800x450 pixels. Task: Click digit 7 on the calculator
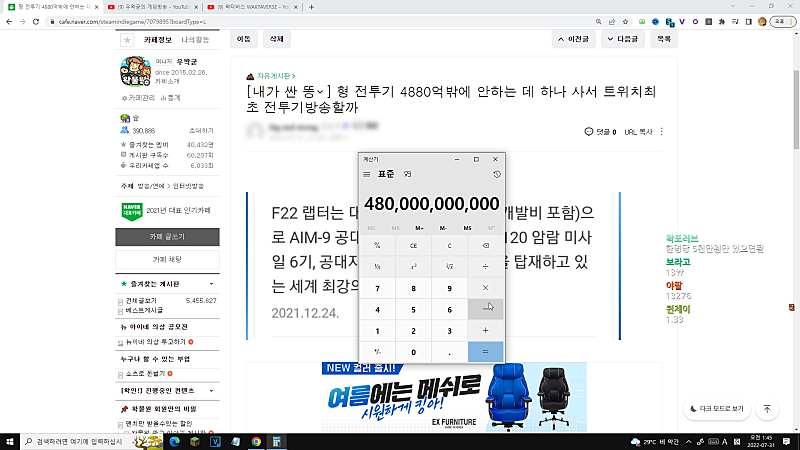378,288
